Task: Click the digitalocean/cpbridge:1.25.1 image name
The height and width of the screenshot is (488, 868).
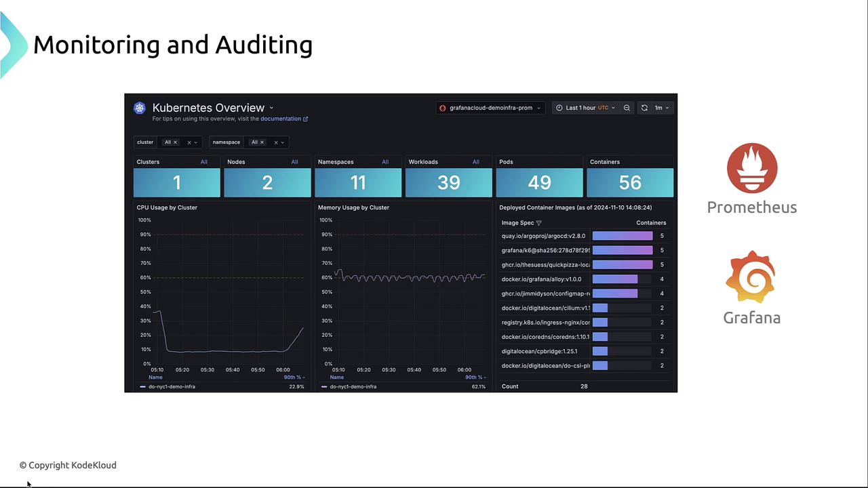Action: [540, 351]
